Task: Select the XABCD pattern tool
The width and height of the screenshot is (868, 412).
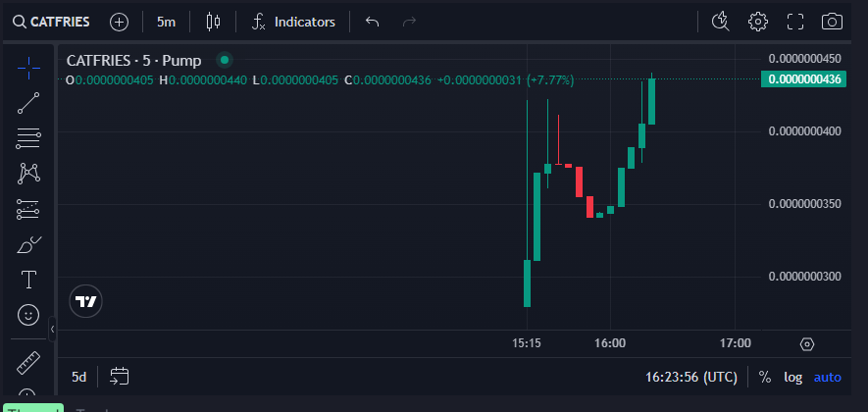Action: click(28, 174)
